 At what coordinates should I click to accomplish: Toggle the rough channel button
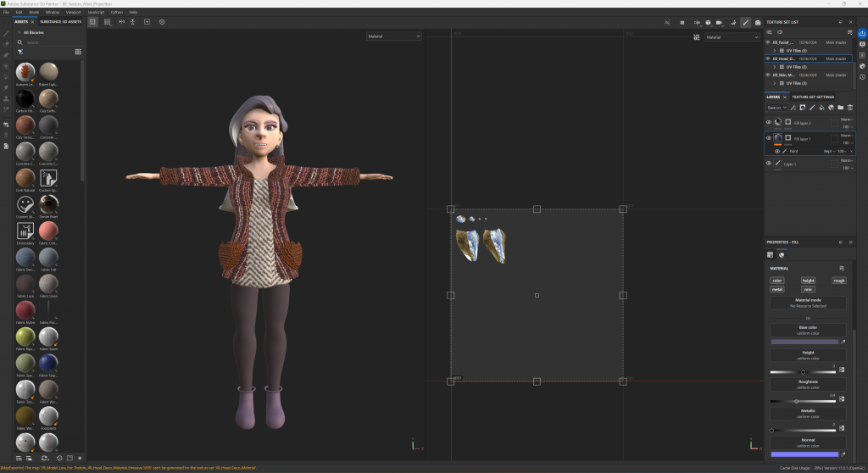pos(838,280)
